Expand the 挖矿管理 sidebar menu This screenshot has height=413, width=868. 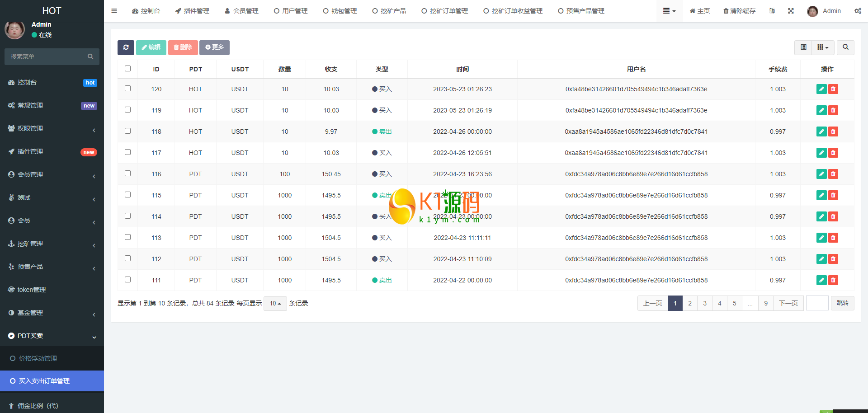[52, 244]
